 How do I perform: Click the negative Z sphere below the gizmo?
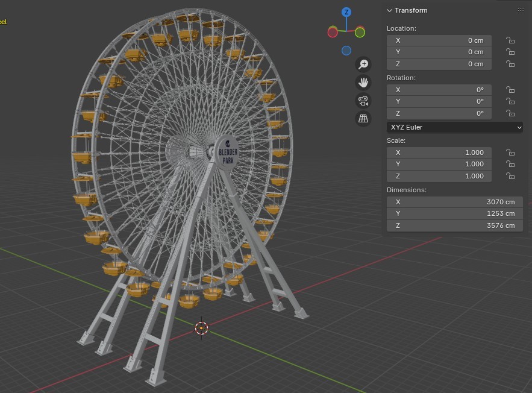pos(346,51)
